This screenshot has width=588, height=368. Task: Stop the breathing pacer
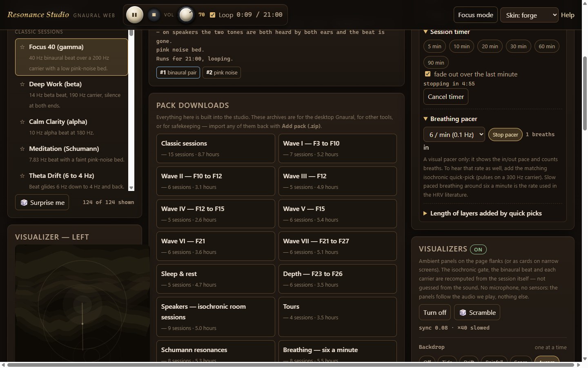(505, 135)
